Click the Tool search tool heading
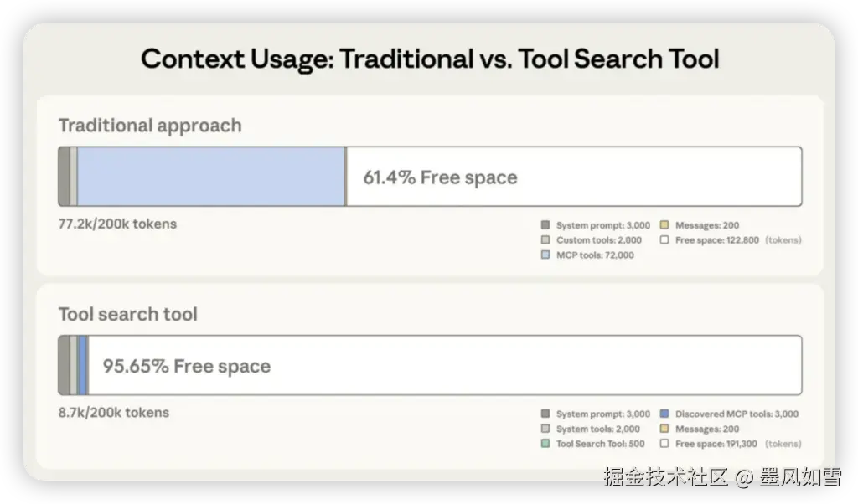Viewport: 858px width, 504px height. tap(128, 315)
